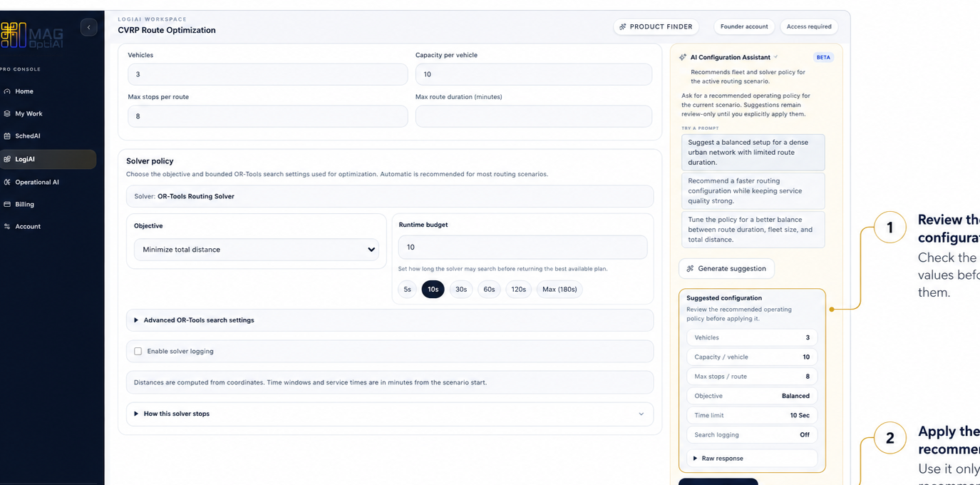This screenshot has height=485, width=980.
Task: Open the Billing label
Action: [24, 204]
